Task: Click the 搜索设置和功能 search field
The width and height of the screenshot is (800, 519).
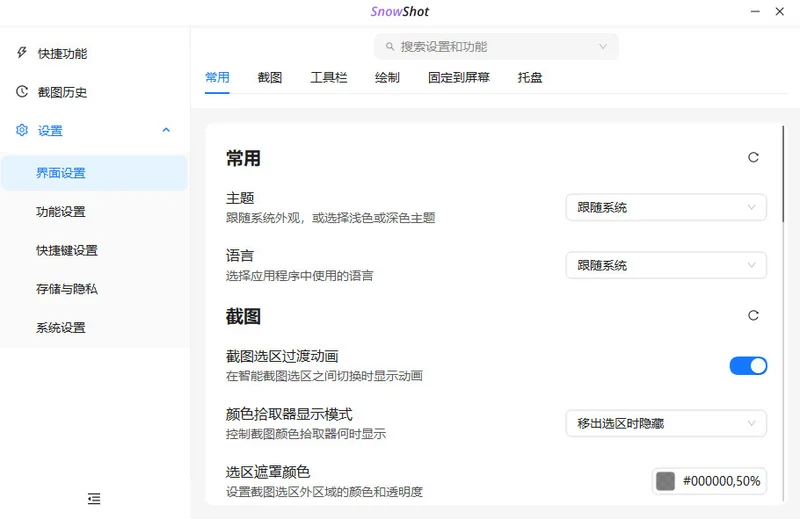Action: (x=496, y=46)
